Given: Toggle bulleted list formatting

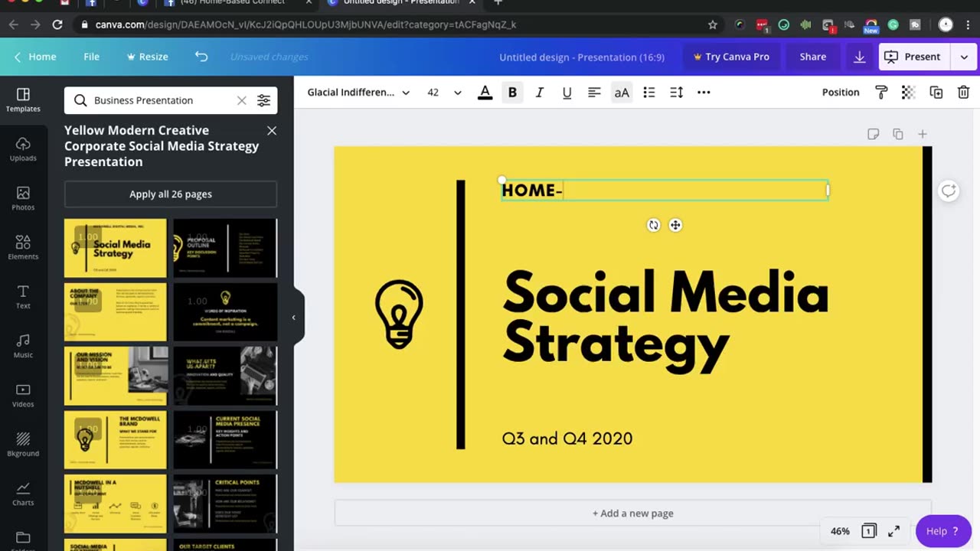Looking at the screenshot, I should pyautogui.click(x=649, y=93).
